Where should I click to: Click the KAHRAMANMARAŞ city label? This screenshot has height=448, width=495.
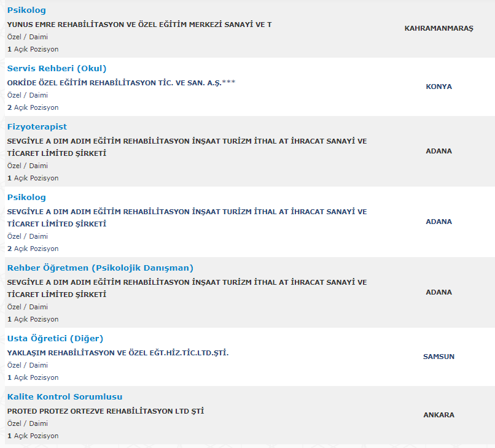(x=438, y=29)
